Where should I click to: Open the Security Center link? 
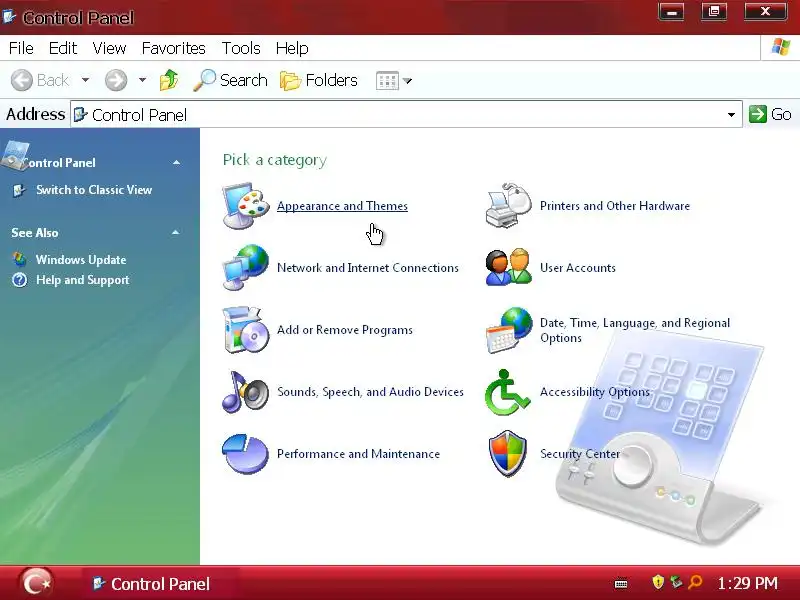point(580,454)
